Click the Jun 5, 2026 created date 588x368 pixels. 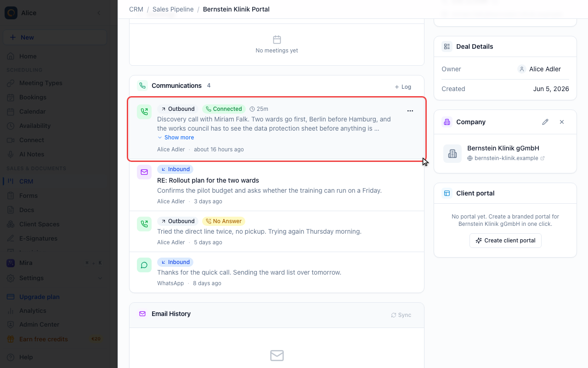coord(551,89)
